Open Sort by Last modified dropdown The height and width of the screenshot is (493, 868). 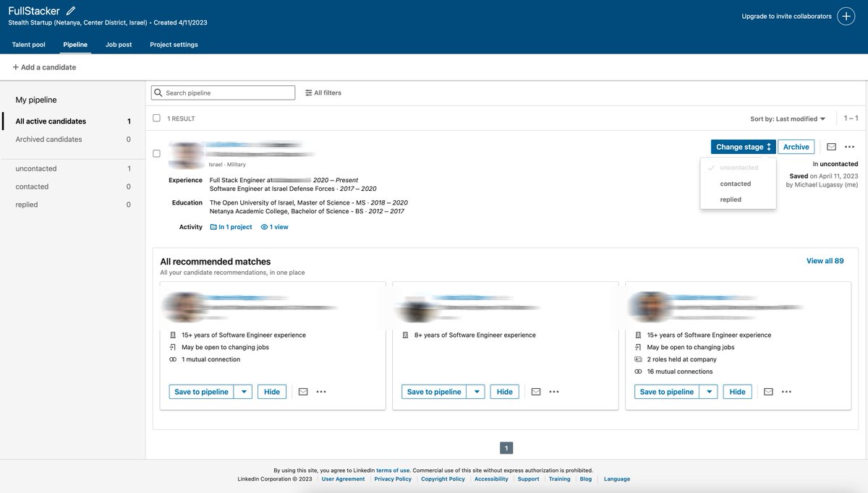[x=788, y=119]
